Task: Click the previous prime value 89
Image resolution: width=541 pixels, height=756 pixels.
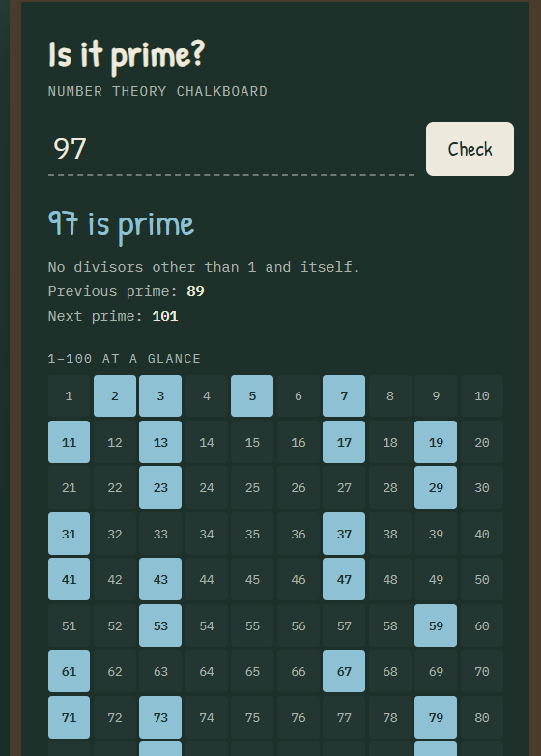Action: [x=195, y=291]
